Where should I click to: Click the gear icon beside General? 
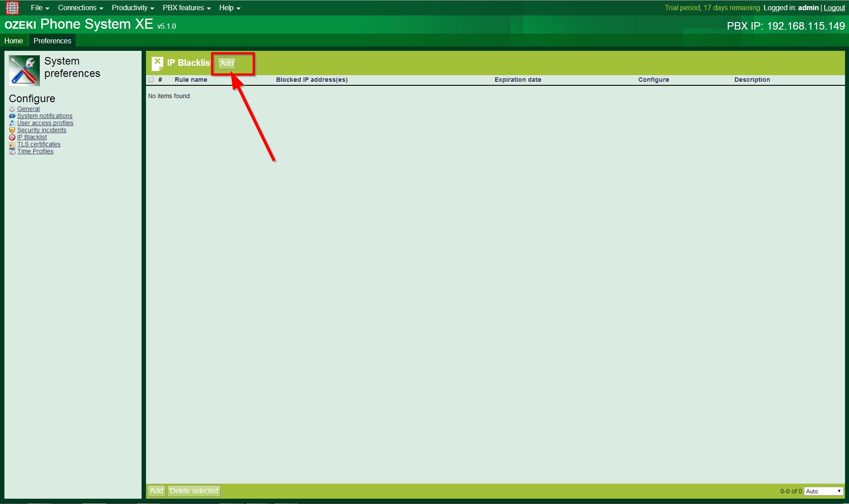(x=12, y=109)
